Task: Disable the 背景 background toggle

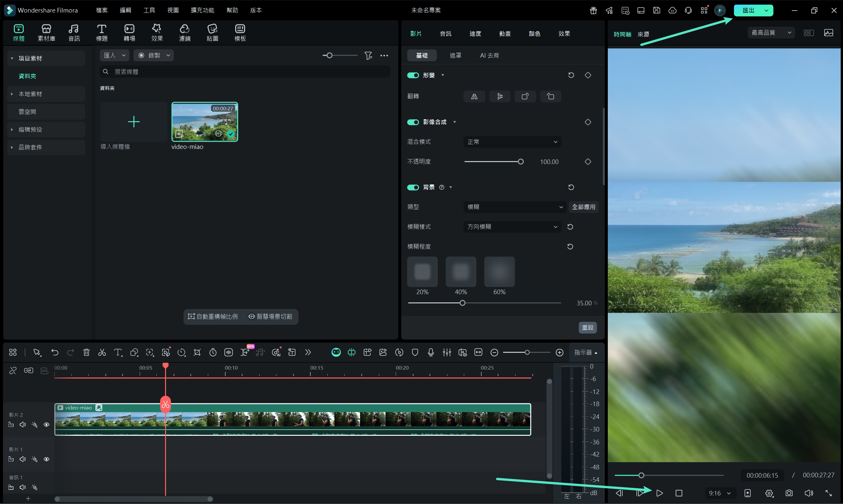Action: coord(413,187)
